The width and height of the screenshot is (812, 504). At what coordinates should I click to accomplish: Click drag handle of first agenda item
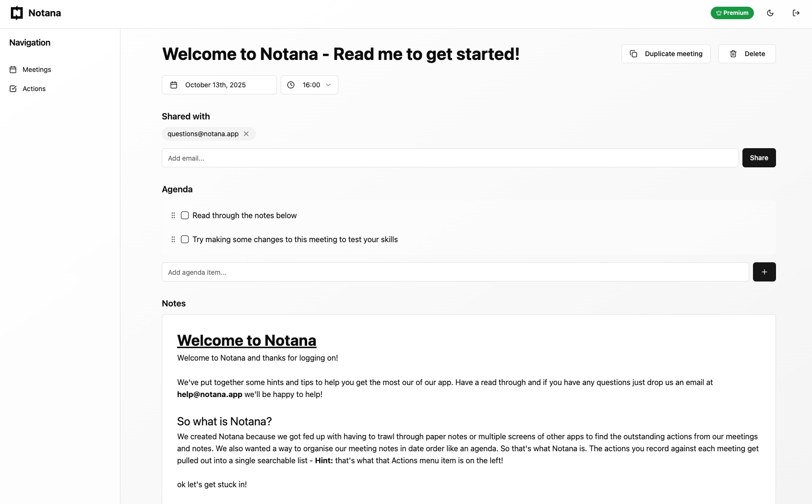[173, 215]
